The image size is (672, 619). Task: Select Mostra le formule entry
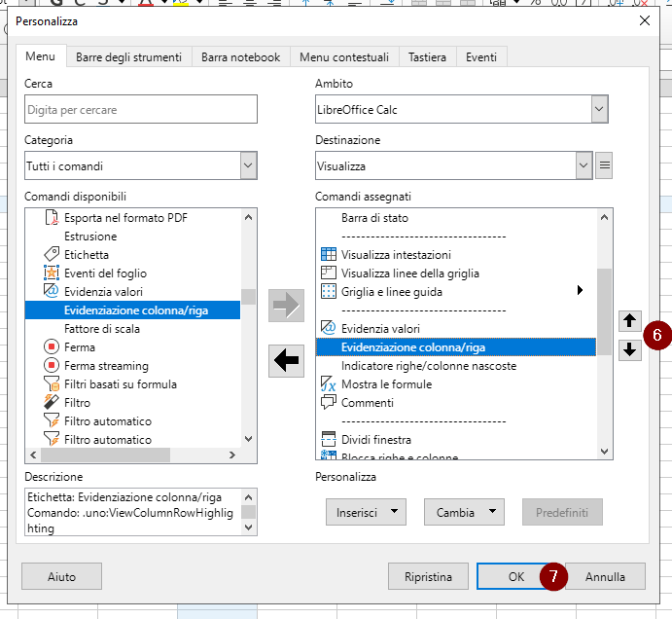pos(386,384)
